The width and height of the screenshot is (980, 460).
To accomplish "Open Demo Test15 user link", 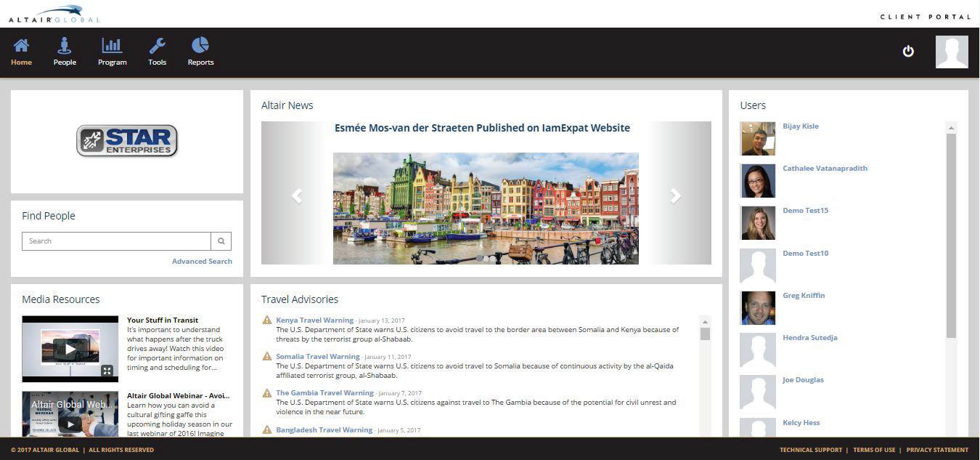I will point(806,211).
